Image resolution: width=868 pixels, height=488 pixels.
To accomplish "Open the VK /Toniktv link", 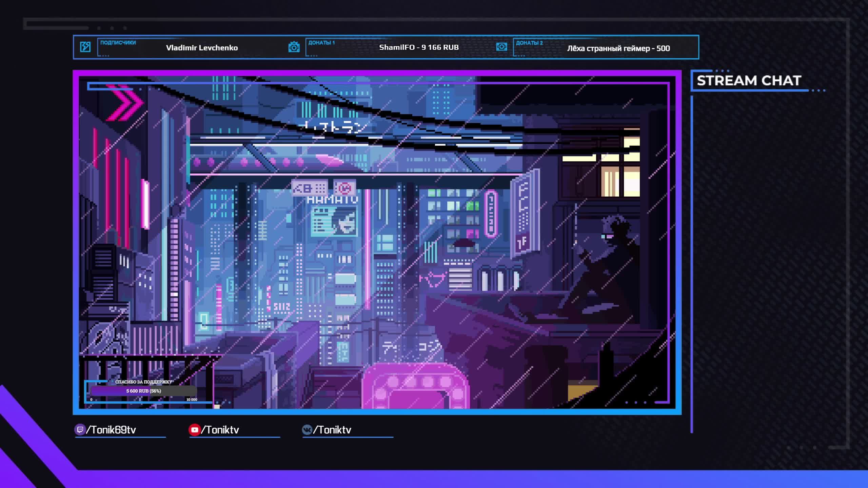I will 332,430.
